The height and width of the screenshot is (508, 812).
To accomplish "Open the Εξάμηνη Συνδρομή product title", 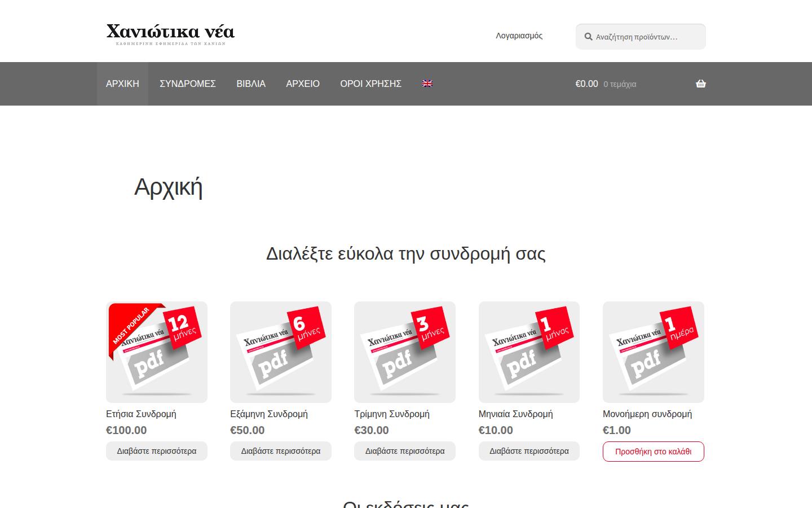I will (x=269, y=414).
